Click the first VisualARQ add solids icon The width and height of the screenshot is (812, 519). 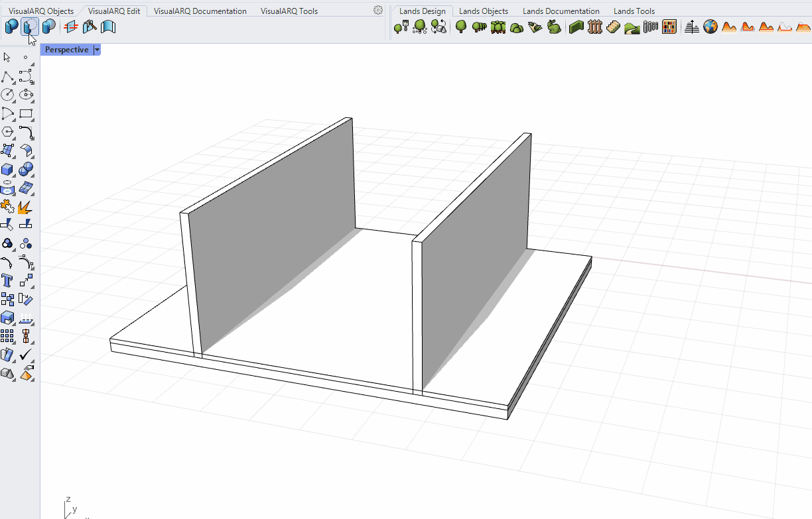pyautogui.click(x=11, y=27)
